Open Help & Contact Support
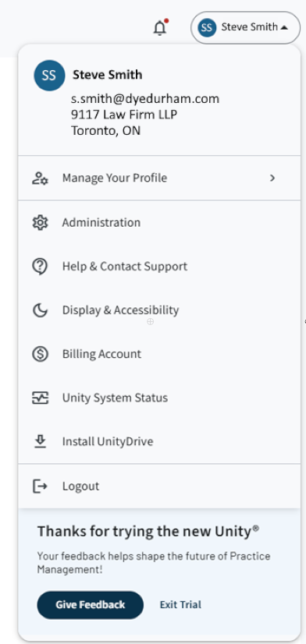 (x=159, y=267)
